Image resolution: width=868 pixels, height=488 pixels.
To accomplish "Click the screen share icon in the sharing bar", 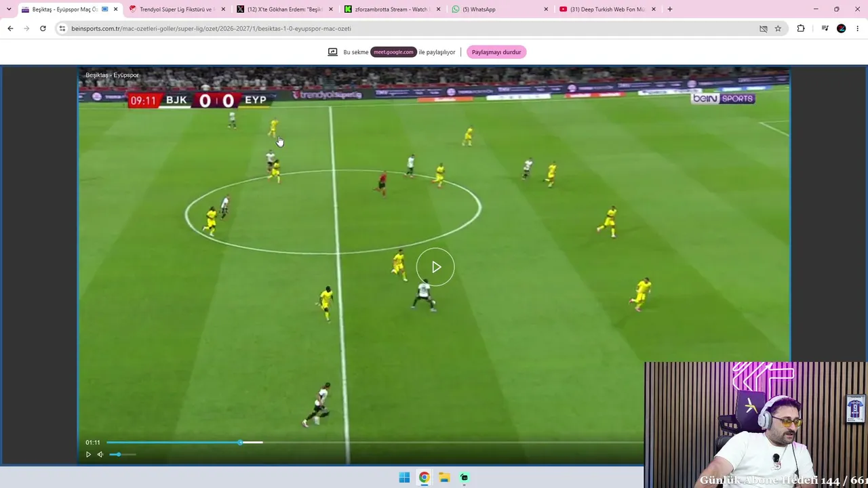I will [x=333, y=52].
